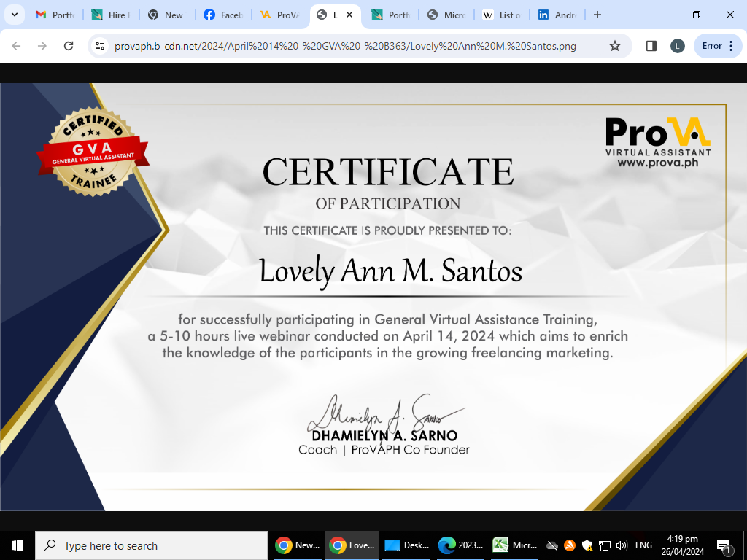The width and height of the screenshot is (747, 560).
Task: Switch to the New Tab tab
Action: click(167, 15)
